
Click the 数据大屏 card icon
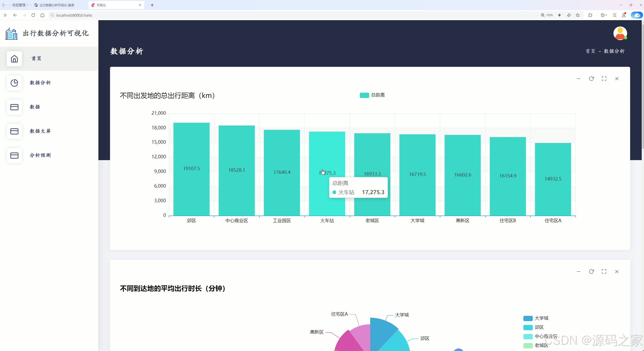[14, 131]
